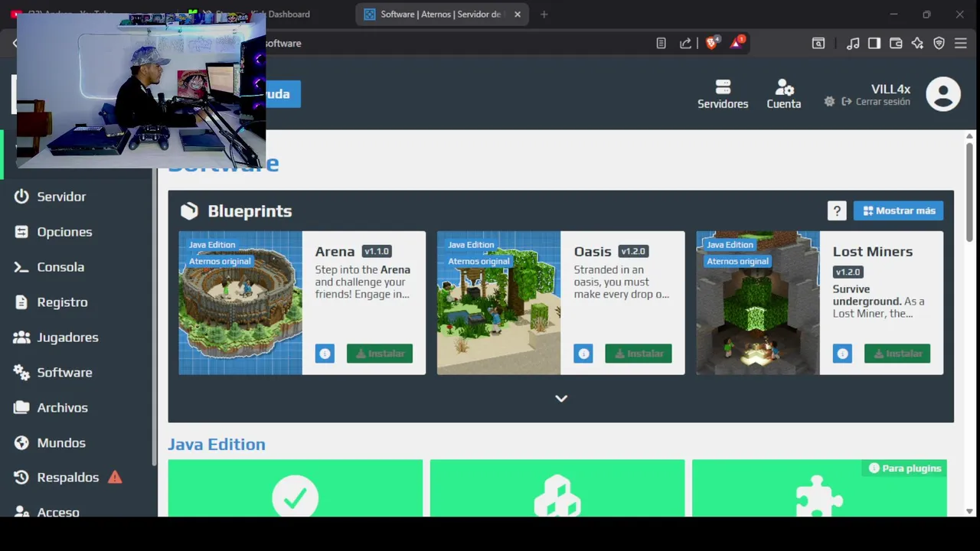This screenshot has width=980, height=551.
Task: Click the Servidores stack icon
Action: coord(723,86)
